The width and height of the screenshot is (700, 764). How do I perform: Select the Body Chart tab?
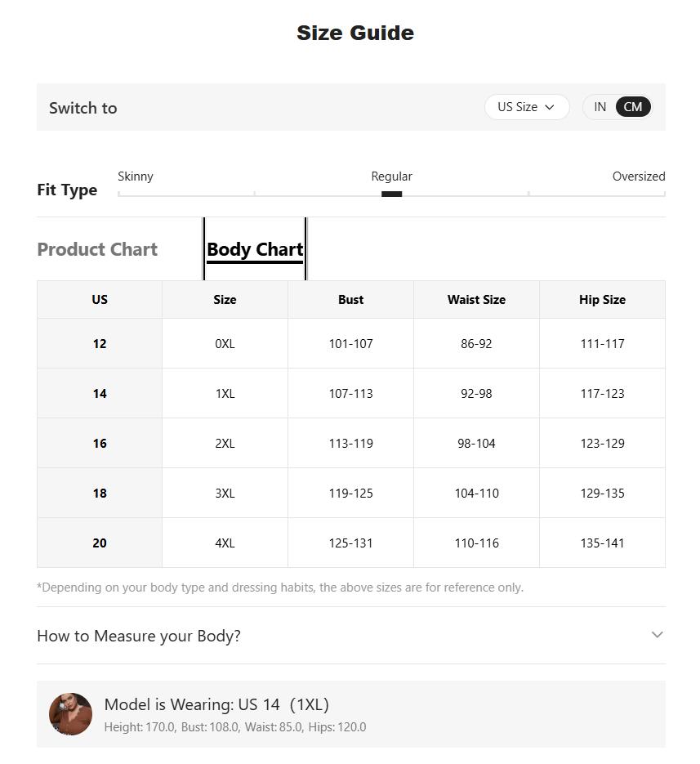click(x=255, y=249)
